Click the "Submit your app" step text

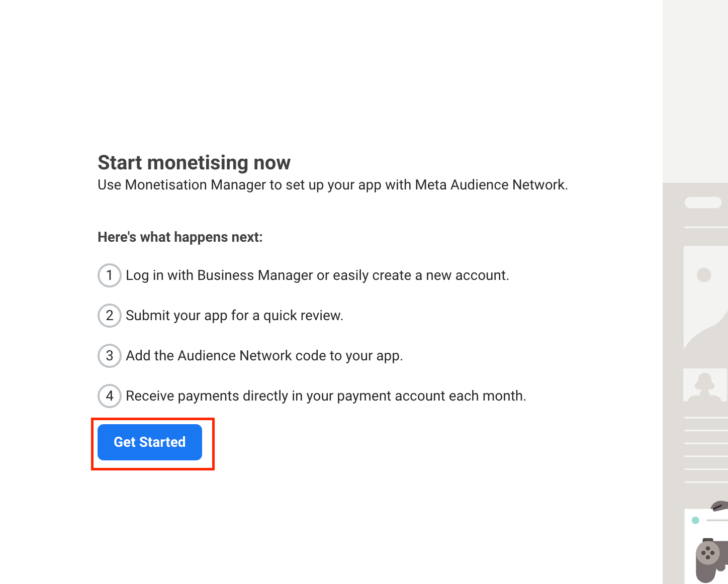[234, 316]
